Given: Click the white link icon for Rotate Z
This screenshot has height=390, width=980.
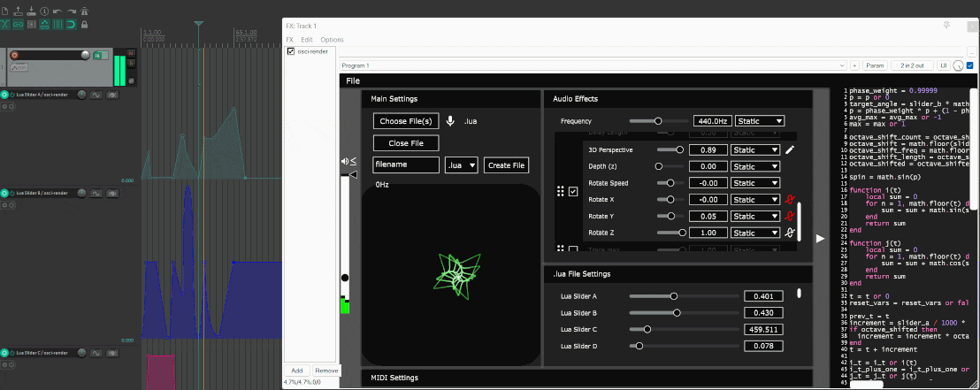Looking at the screenshot, I should click(x=790, y=233).
